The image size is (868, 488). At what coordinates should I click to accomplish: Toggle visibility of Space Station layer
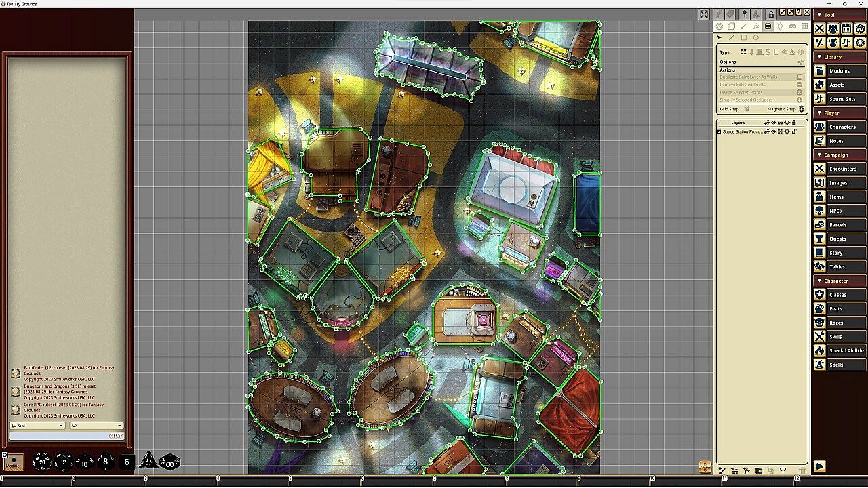[x=774, y=131]
